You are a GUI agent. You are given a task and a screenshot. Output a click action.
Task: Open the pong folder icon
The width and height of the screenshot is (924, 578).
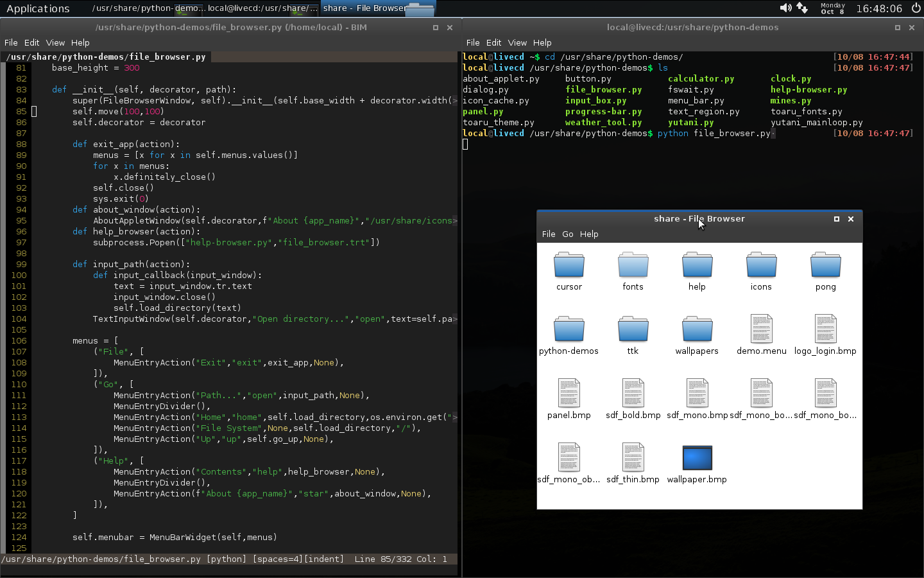pyautogui.click(x=825, y=265)
